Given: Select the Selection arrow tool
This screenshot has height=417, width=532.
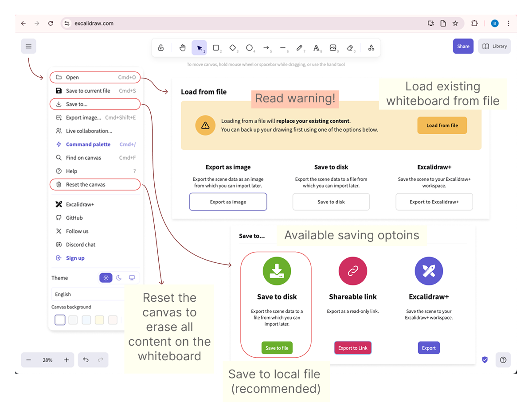Looking at the screenshot, I should [199, 48].
